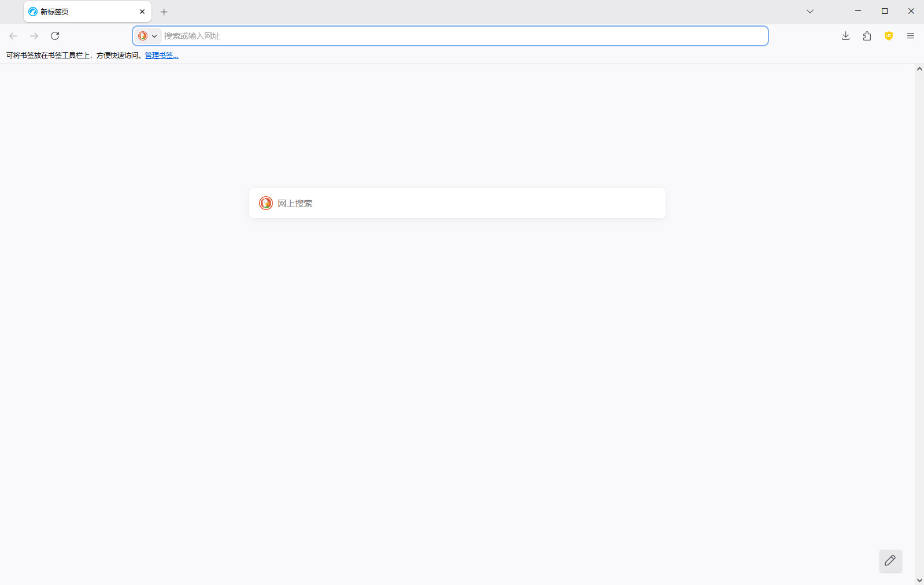Click the uBlock shield icon
This screenshot has width=924, height=585.
click(889, 36)
